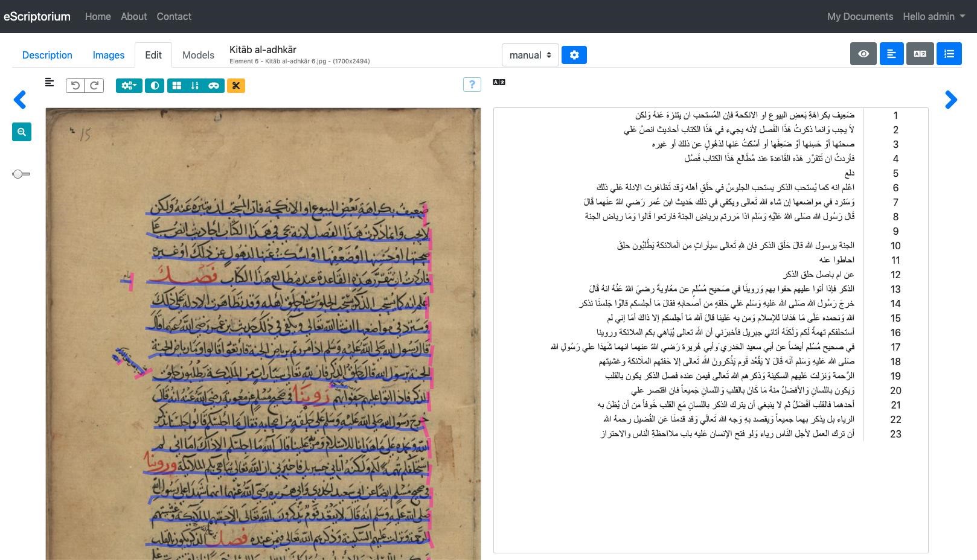Toggle the line ordering numbers icon
The width and height of the screenshot is (977, 560).
click(195, 85)
